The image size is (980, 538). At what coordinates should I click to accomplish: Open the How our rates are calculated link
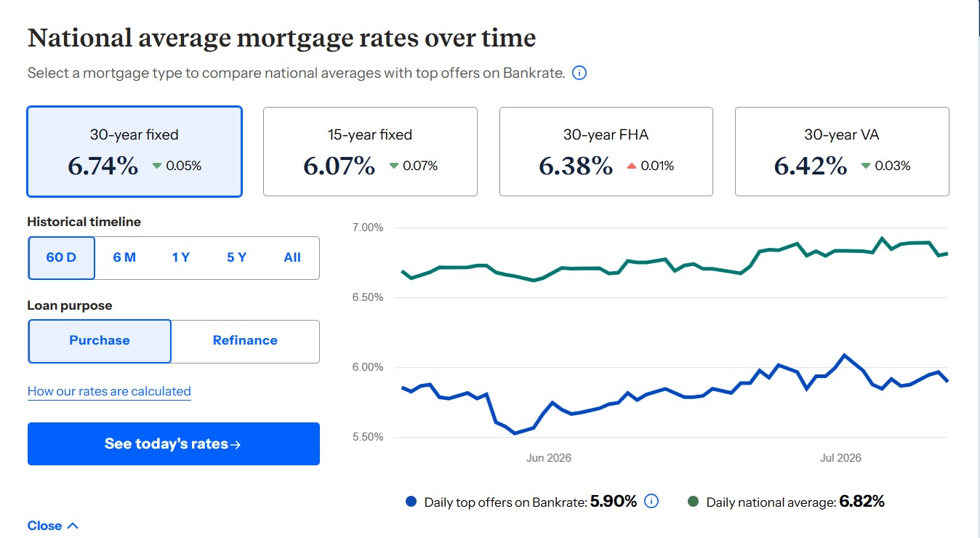(x=109, y=391)
